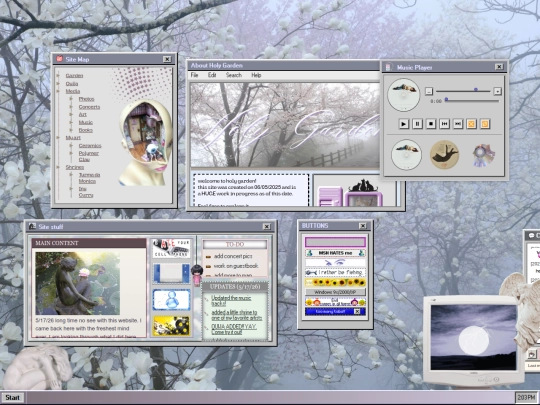
Task: Open the update link ending 'Come try it out!'
Action: [x=233, y=329]
